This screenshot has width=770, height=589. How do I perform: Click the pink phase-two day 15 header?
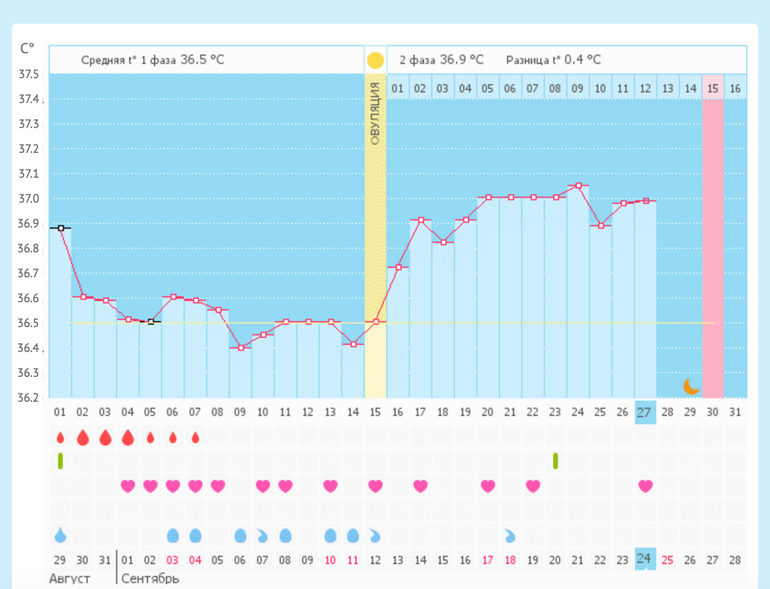point(713,88)
